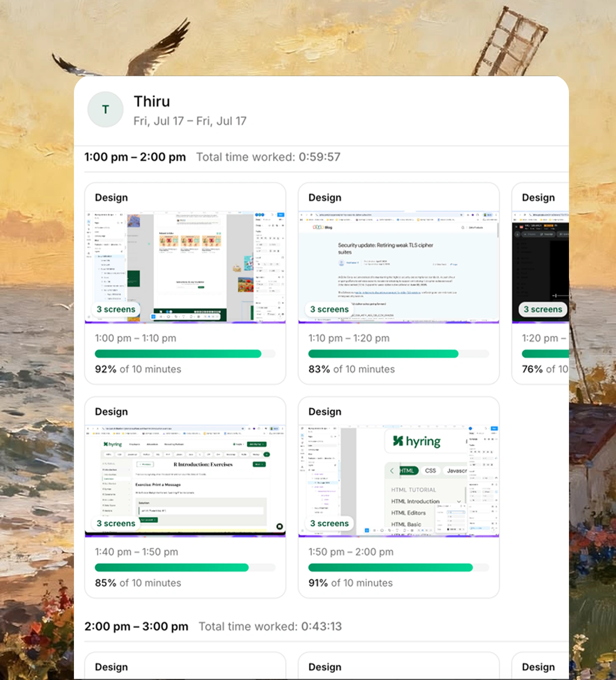Open the 1:50 pm – 2:00 pm screenshot thumbnail

click(399, 481)
